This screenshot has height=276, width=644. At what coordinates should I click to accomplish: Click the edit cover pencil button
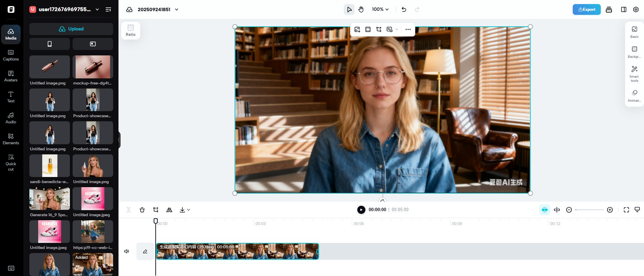(x=145, y=251)
